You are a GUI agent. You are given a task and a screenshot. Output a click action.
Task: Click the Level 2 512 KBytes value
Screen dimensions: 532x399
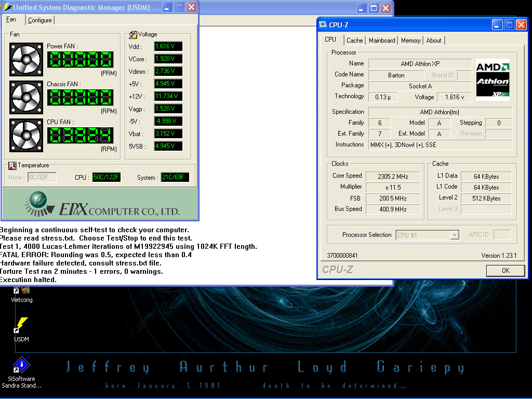(x=486, y=198)
